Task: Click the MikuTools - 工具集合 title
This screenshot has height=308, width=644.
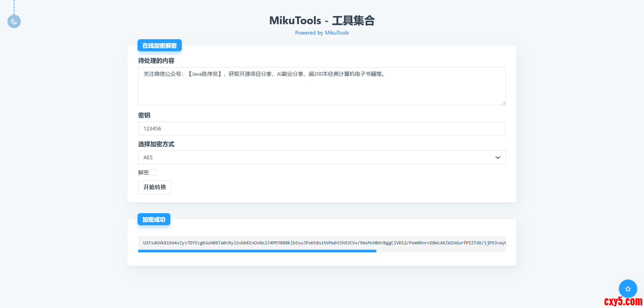Action: [x=322, y=20]
